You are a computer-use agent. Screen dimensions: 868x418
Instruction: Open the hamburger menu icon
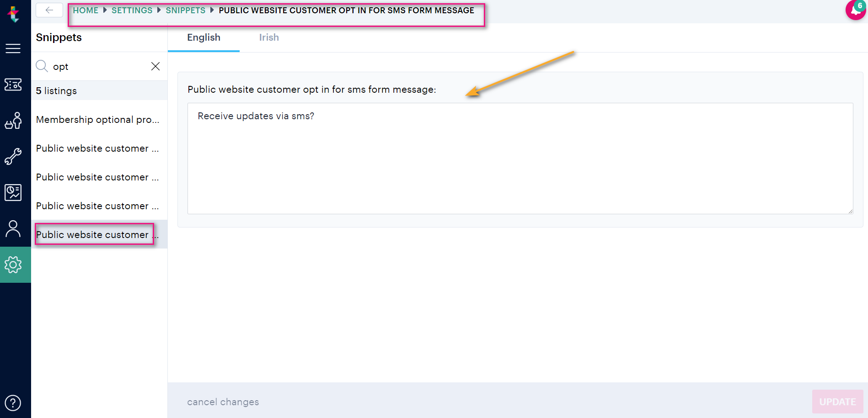tap(13, 48)
